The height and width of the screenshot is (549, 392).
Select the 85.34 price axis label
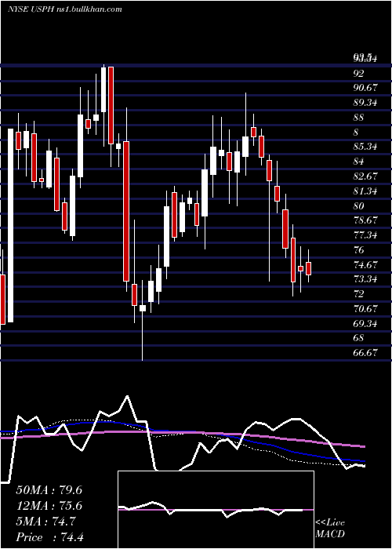[x=365, y=147]
